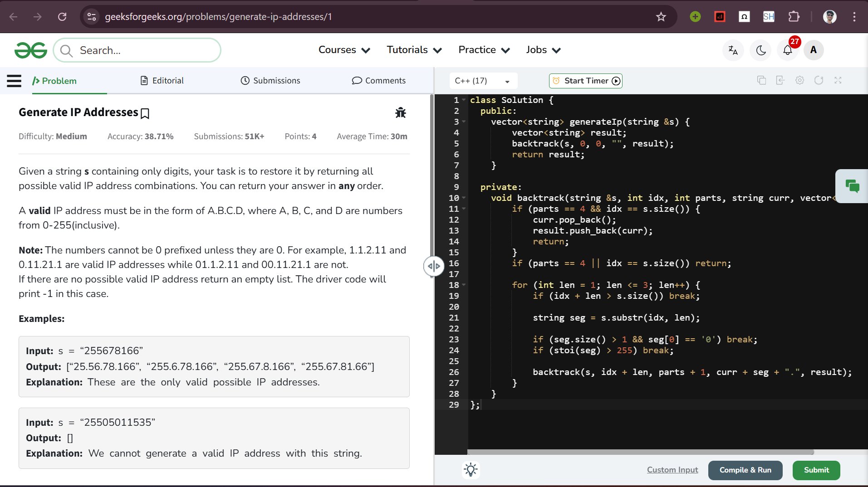Viewport: 868px width, 487px height.
Task: Expand the Practice dropdown menu
Action: pyautogui.click(x=484, y=50)
